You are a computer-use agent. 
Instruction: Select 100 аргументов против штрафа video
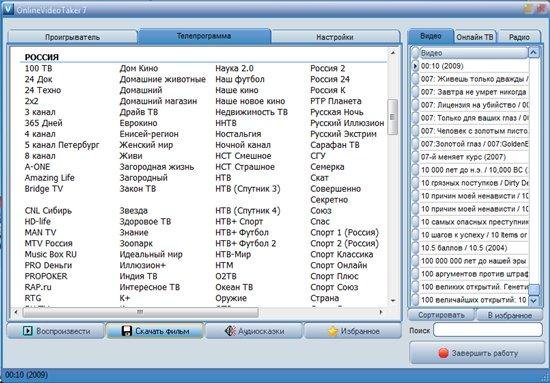pos(474,274)
